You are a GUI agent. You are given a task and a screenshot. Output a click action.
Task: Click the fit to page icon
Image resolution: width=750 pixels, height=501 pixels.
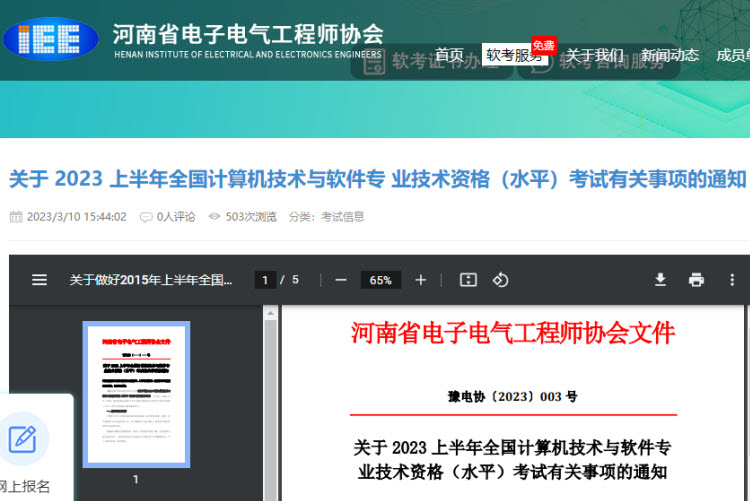pyautogui.click(x=468, y=280)
